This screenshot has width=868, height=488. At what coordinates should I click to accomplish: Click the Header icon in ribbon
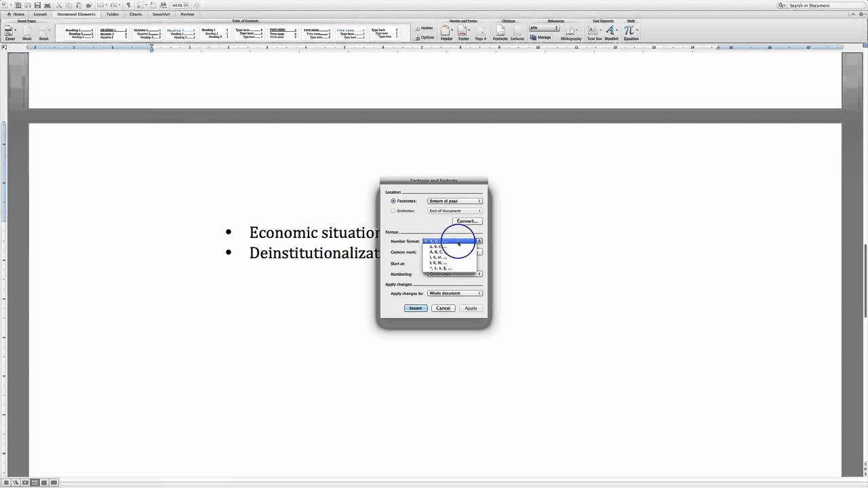tap(446, 33)
